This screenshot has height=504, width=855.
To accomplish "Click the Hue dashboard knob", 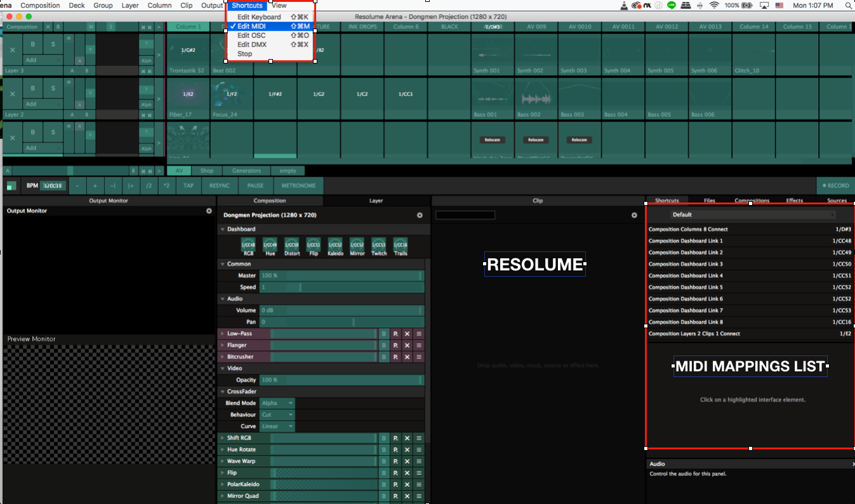I will pos(270,244).
